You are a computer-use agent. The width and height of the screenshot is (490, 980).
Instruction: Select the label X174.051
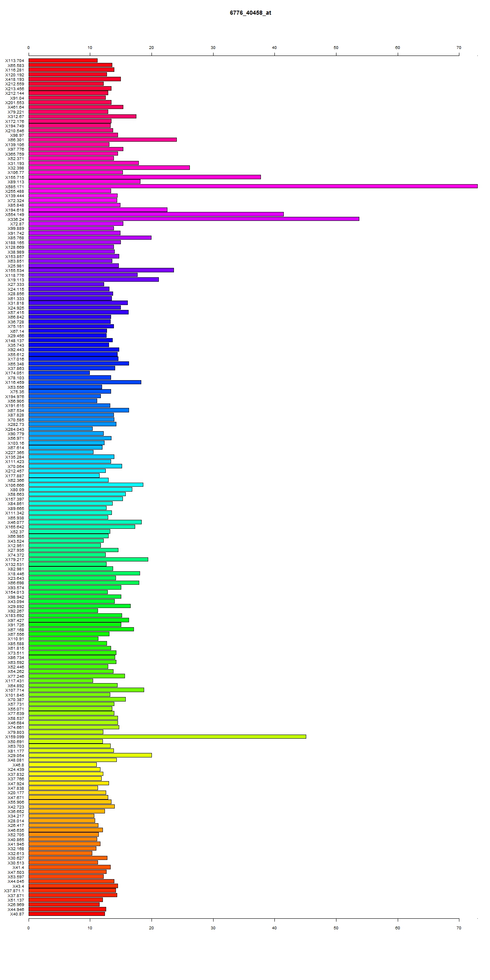[15, 373]
